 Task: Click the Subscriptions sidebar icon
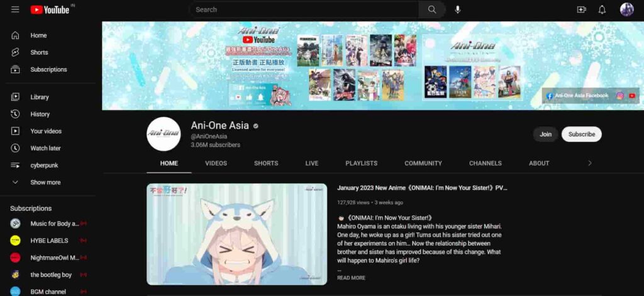point(15,69)
